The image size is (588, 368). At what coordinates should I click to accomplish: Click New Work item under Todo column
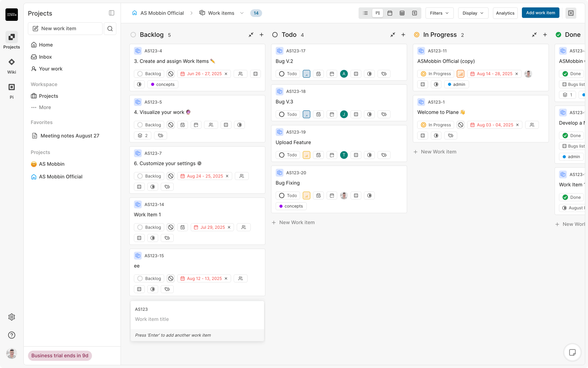pyautogui.click(x=293, y=222)
